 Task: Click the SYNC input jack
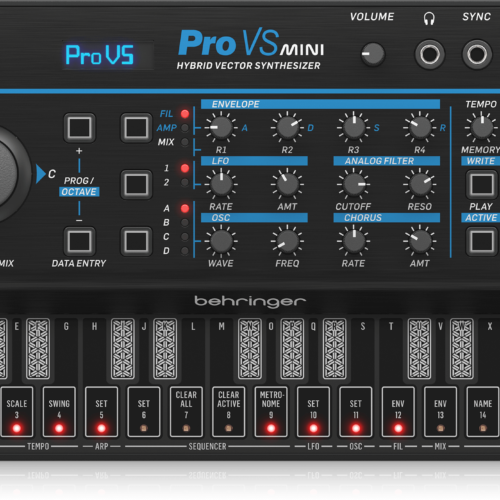point(477,54)
